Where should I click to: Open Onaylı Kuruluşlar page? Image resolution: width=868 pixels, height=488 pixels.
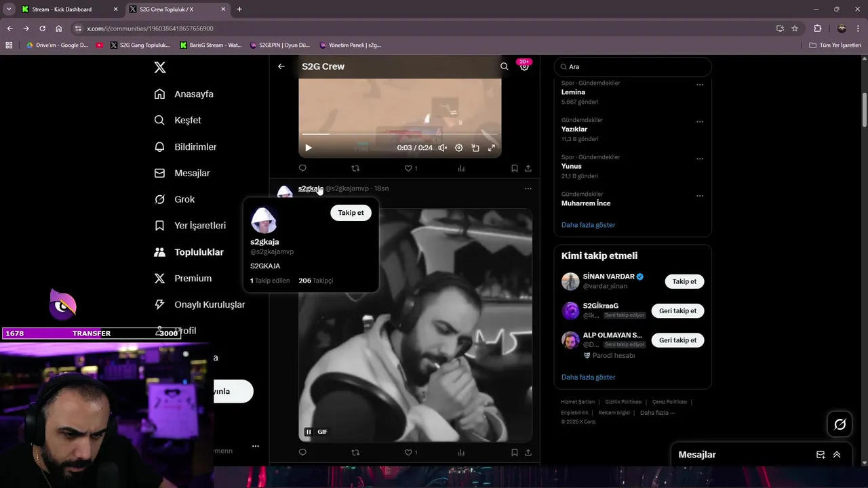199,305
